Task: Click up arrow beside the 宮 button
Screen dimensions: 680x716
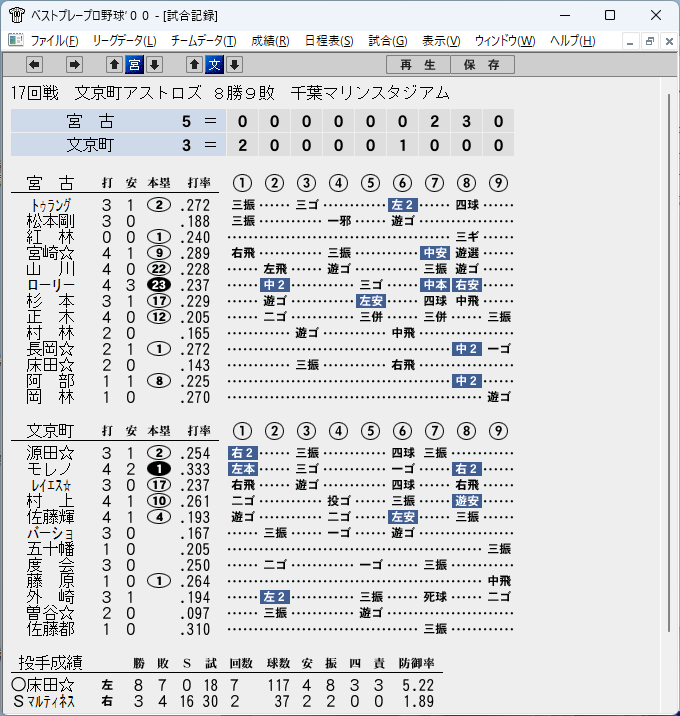Action: 114,65
